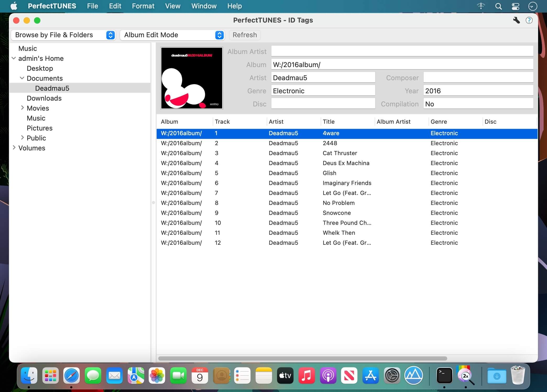Click the Album Artist input field
547x392 pixels.
[x=402, y=51]
